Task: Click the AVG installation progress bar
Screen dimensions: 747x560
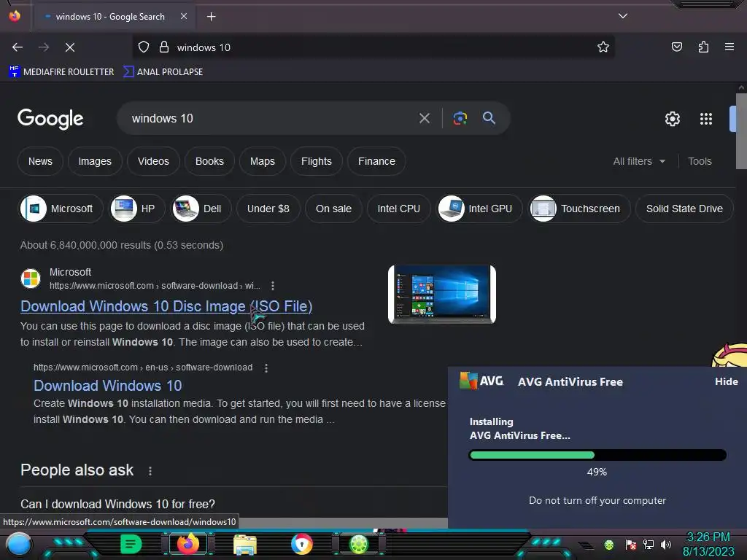Action: pyautogui.click(x=597, y=455)
